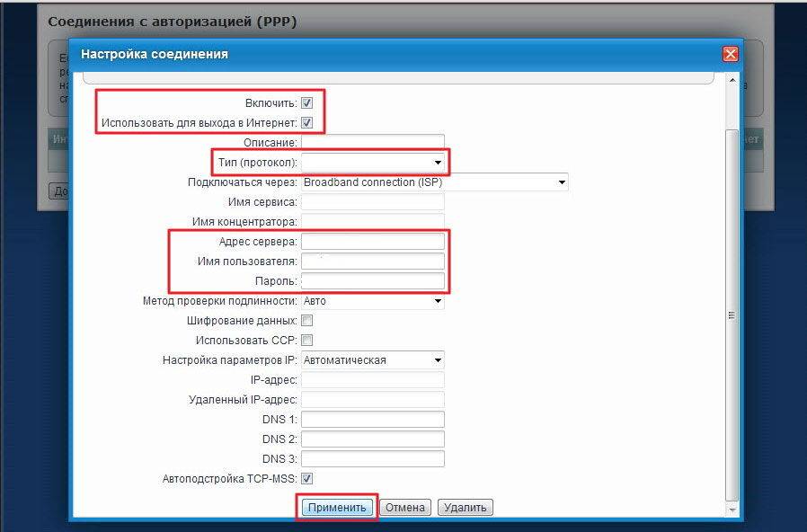
Task: Focus the Описание text field
Action: click(x=373, y=143)
